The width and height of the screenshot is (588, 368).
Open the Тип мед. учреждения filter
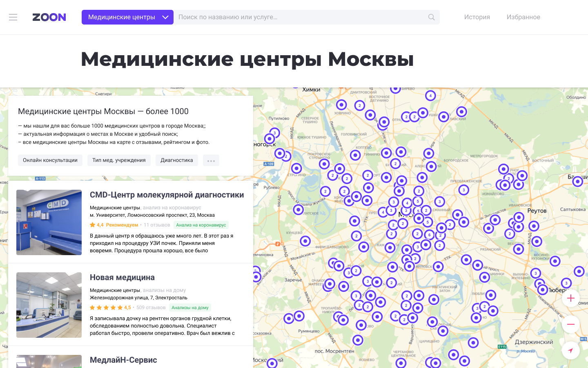pos(119,160)
